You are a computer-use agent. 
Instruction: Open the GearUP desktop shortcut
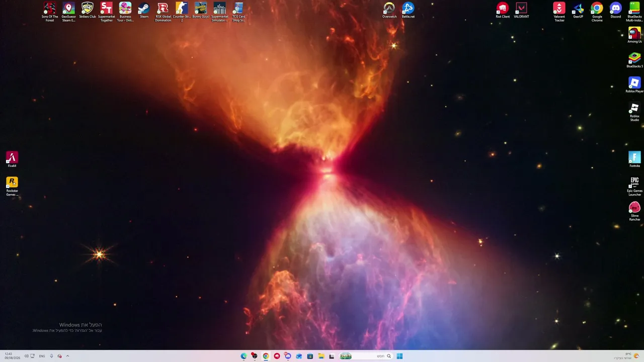(578, 11)
